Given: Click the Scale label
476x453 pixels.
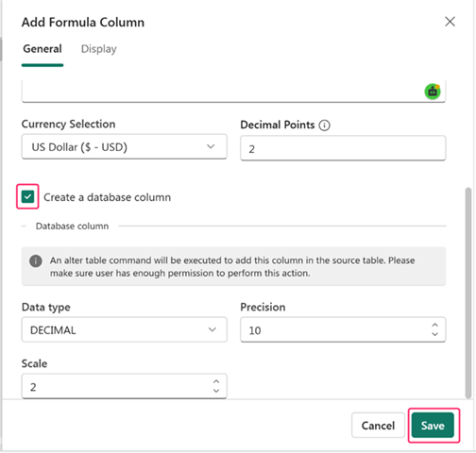Looking at the screenshot, I should pos(34,363).
